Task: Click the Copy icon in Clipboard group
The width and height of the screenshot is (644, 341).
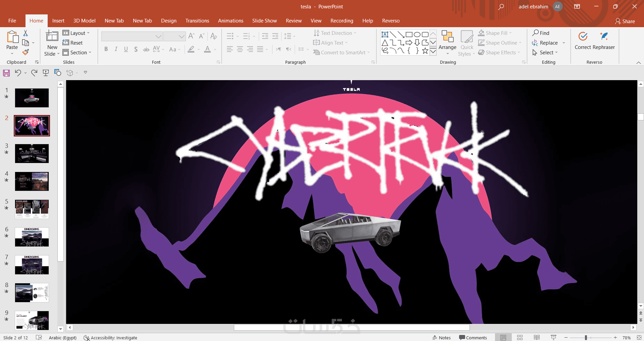Action: tap(26, 43)
